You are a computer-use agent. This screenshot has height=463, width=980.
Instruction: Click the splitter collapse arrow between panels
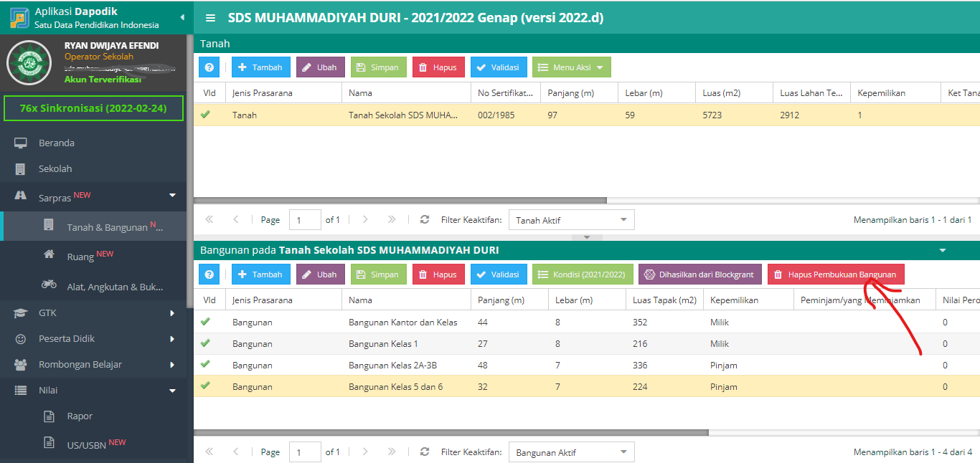[587, 237]
